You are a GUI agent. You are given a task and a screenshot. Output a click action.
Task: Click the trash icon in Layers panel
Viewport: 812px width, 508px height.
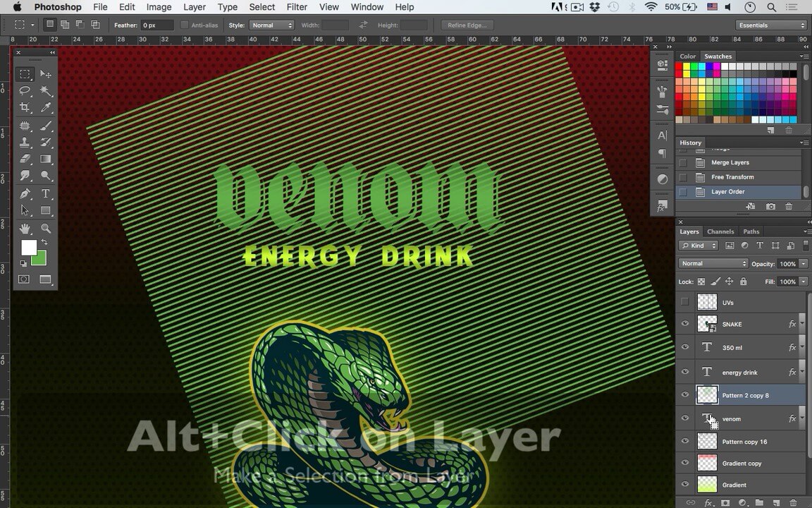(793, 502)
